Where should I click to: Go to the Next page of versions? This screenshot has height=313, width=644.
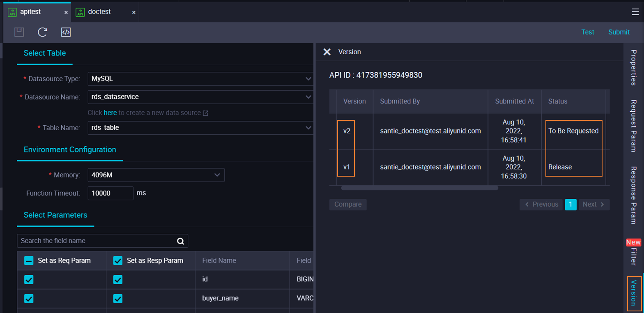pos(594,205)
